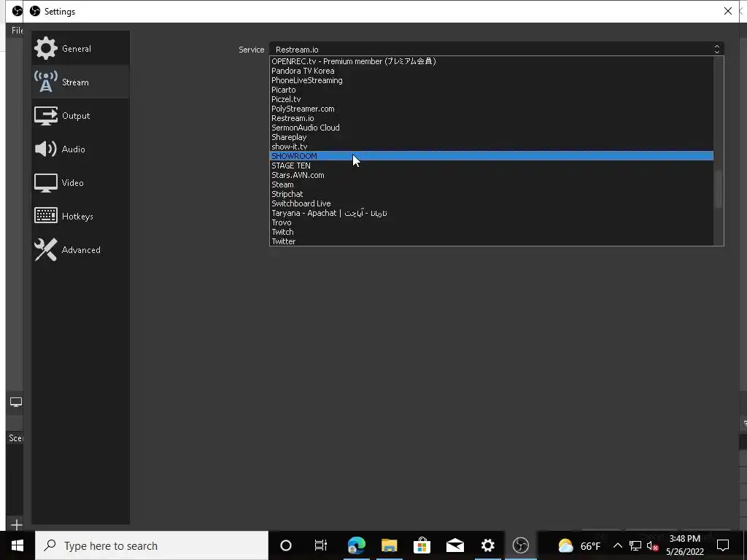Click the Advanced tools icon
The width and height of the screenshot is (747, 560).
point(46,249)
